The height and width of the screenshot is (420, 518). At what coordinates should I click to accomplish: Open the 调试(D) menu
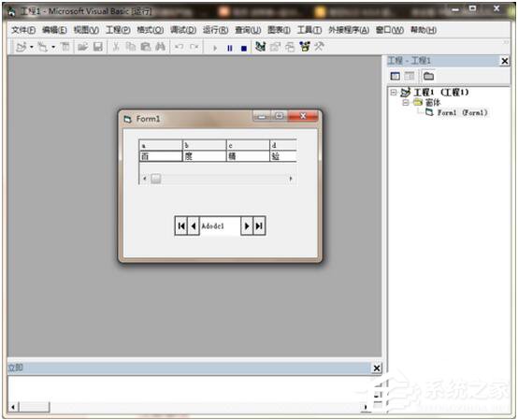(x=183, y=30)
